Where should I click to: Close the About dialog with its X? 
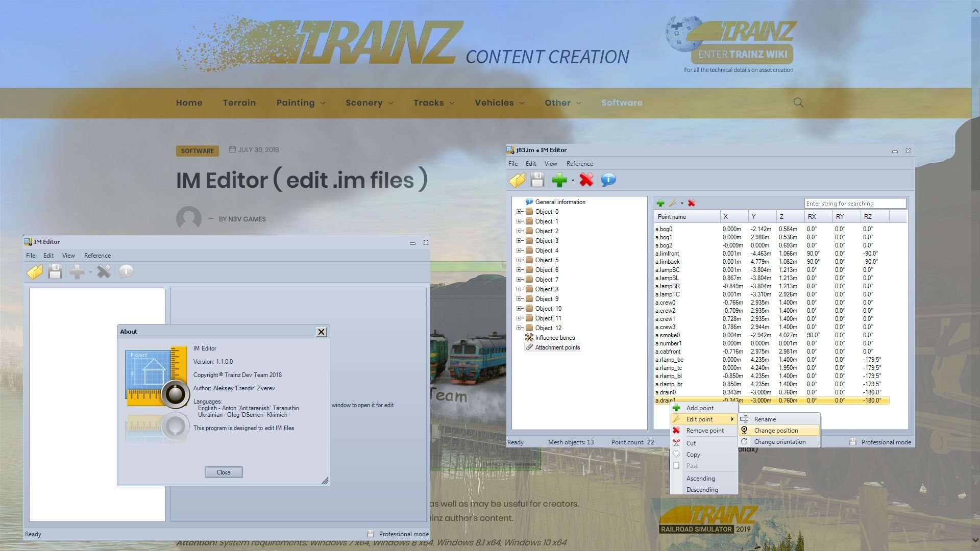click(x=321, y=332)
